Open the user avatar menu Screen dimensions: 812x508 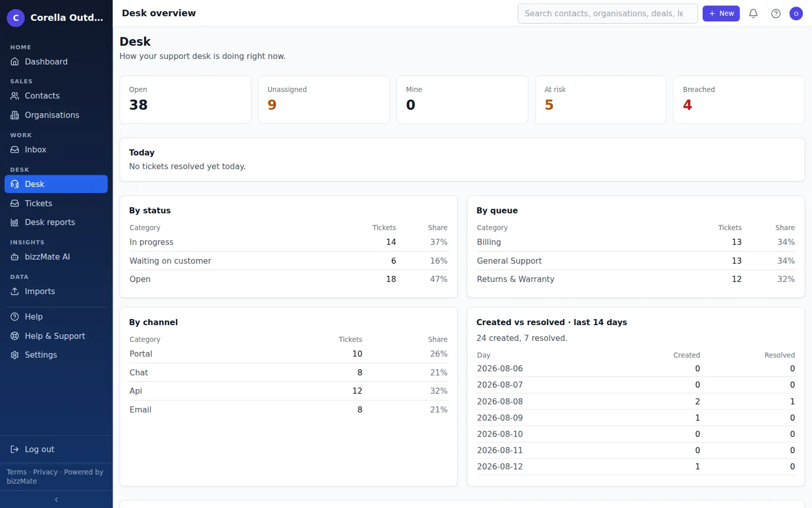tap(796, 14)
